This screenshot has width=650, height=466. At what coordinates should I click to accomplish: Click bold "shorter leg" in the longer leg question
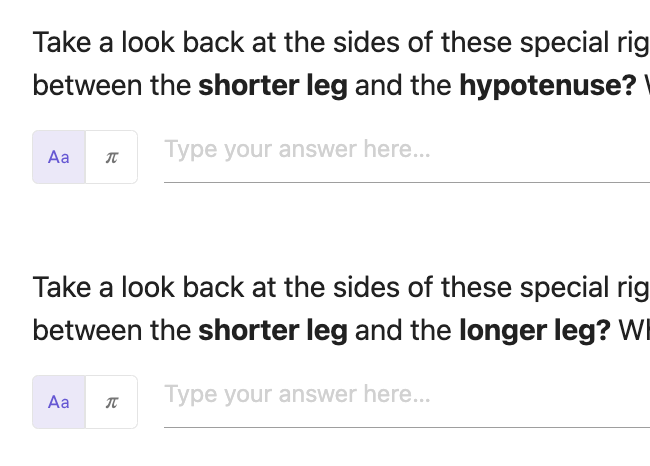[x=273, y=331]
